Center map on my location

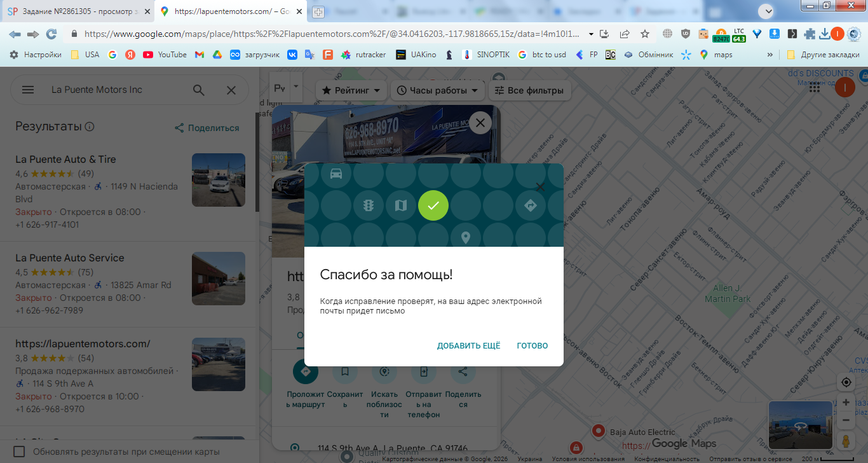(x=846, y=382)
